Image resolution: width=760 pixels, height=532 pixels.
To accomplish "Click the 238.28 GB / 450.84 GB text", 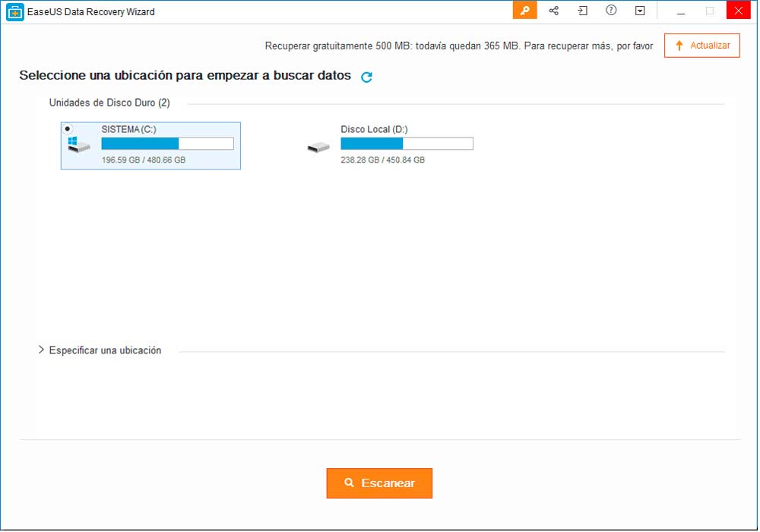I will (x=383, y=160).
